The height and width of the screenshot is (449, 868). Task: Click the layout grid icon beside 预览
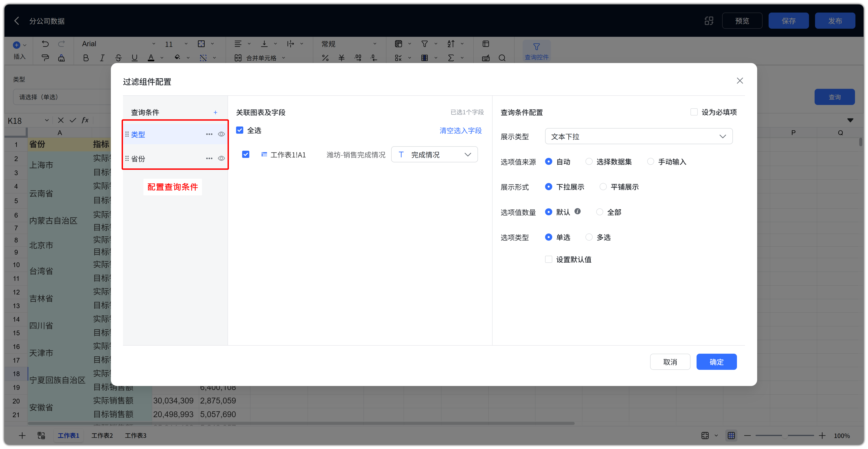(x=709, y=21)
